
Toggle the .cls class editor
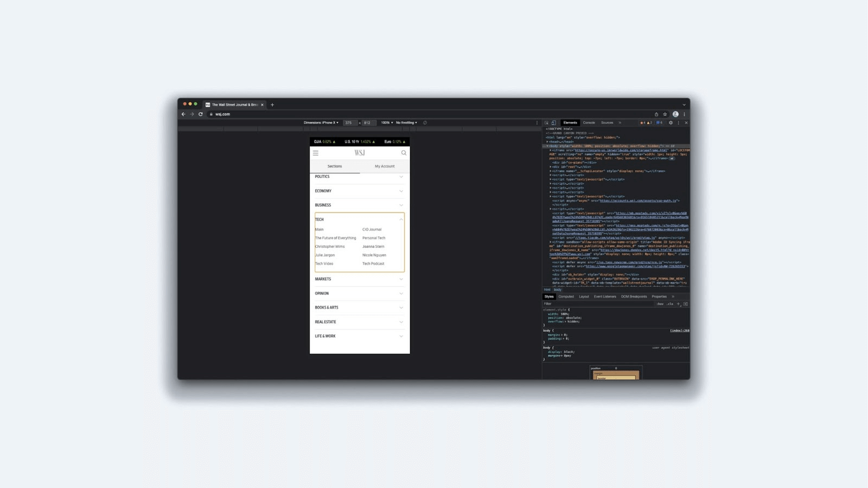pyautogui.click(x=670, y=304)
